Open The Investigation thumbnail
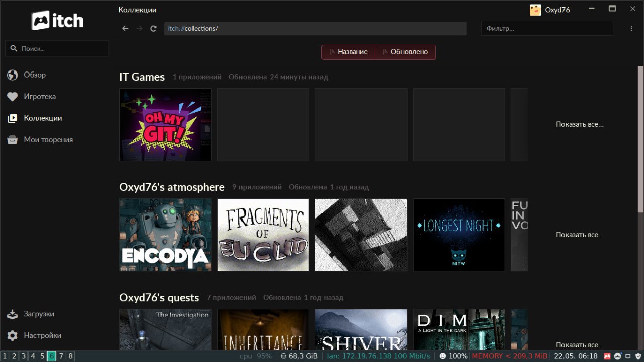 [x=166, y=330]
